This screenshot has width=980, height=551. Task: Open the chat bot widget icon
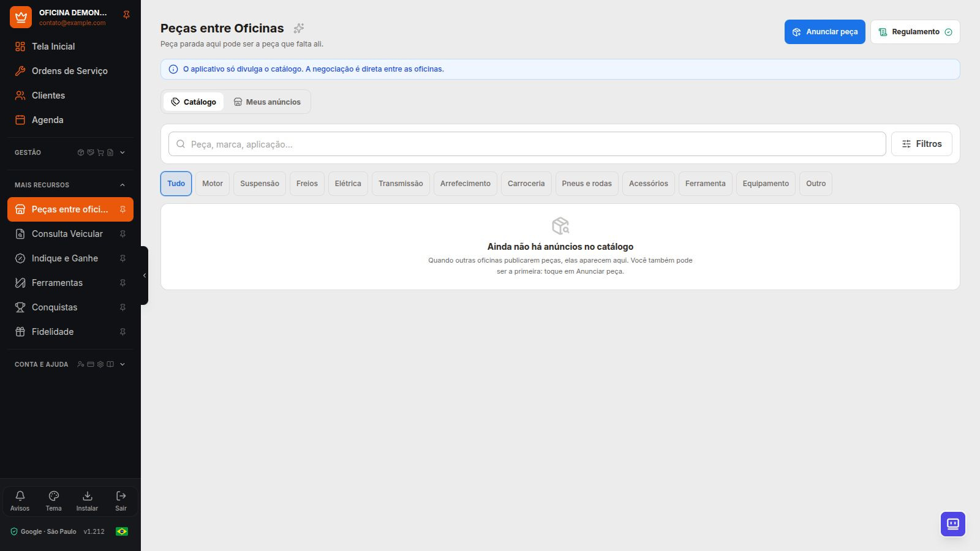pyautogui.click(x=953, y=524)
